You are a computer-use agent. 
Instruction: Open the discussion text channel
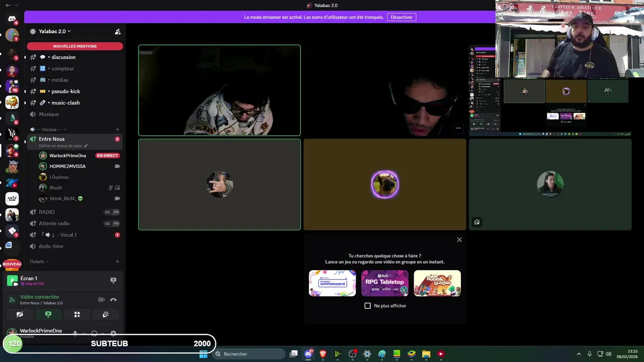tap(75, 57)
